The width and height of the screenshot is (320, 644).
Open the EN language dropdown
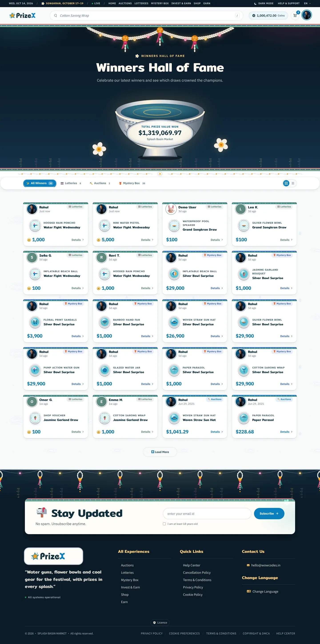[307, 4]
